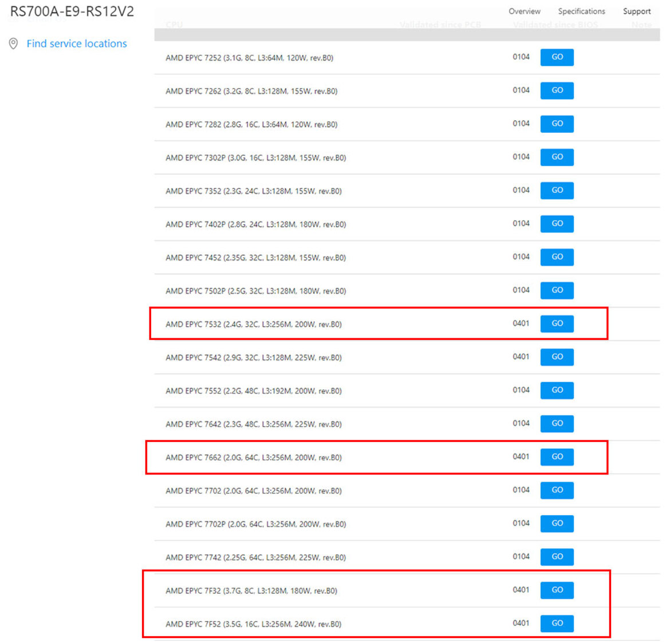Click GO for AMD EPYC 7542
The height and width of the screenshot is (644, 670).
pos(557,357)
